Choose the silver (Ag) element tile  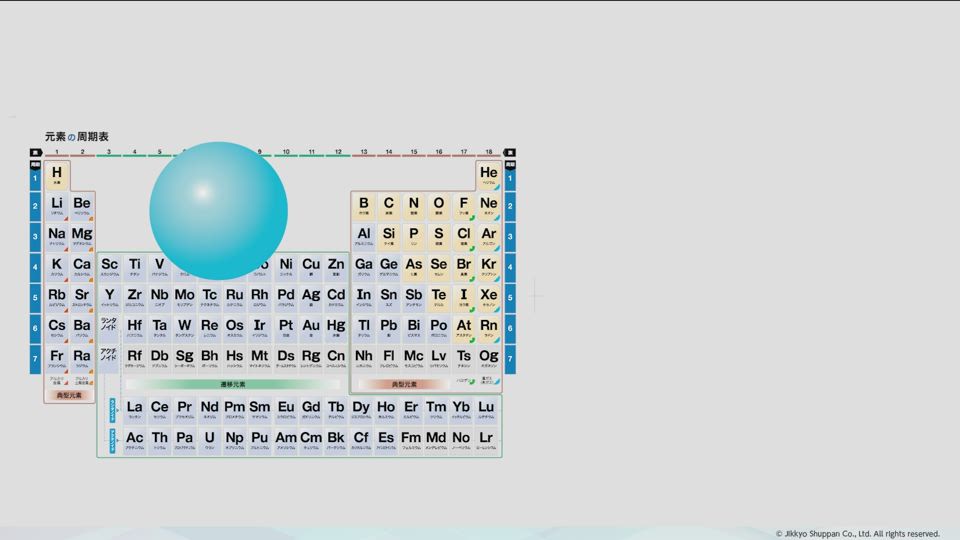[311, 298]
